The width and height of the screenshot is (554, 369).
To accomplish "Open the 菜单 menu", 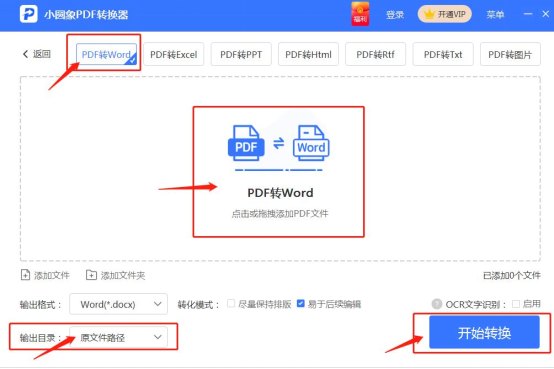I will 495,15.
